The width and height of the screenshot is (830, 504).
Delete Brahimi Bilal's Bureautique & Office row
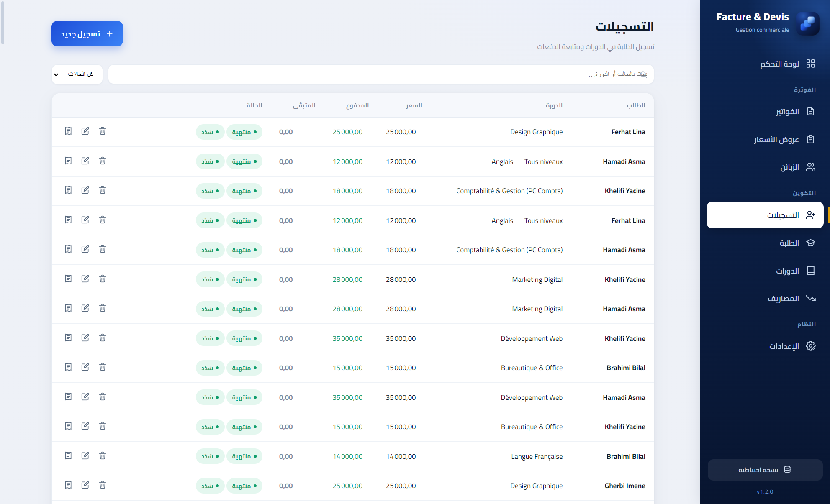click(x=103, y=367)
